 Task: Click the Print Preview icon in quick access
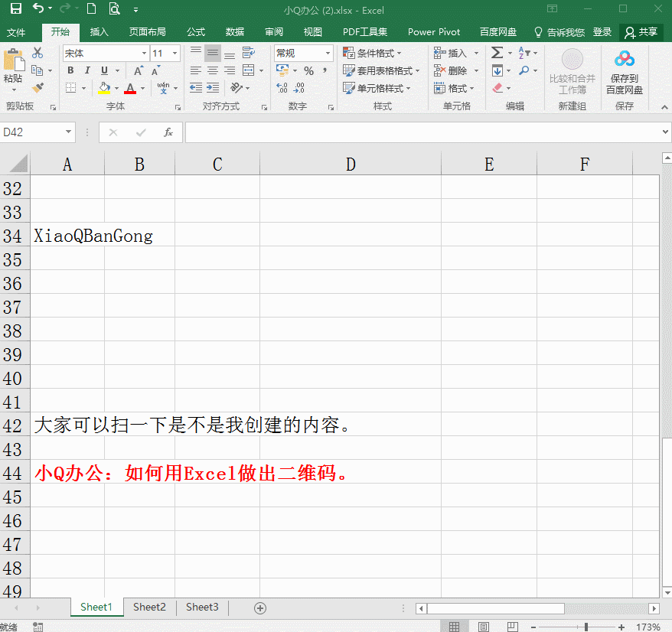coord(114,8)
